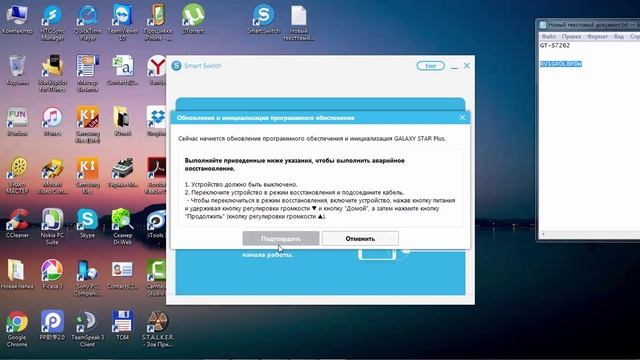Select the uTorrent desktop icon
Image resolution: width=640 pixels, height=360 pixels.
[x=193, y=20]
